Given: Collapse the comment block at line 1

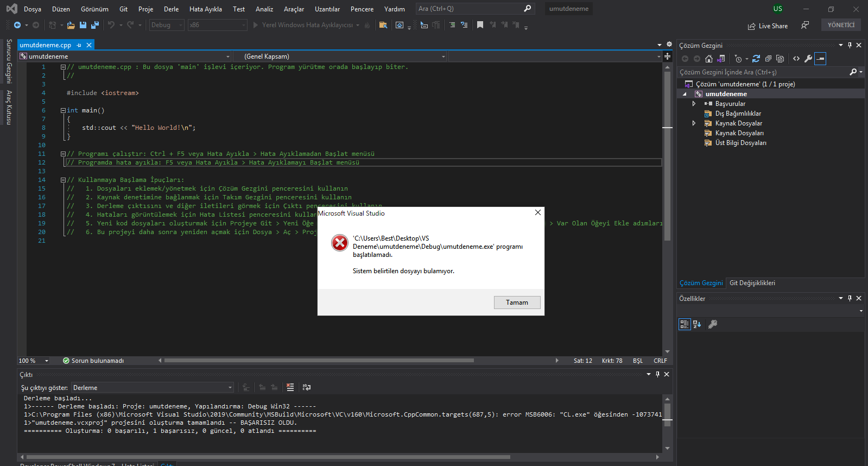Looking at the screenshot, I should click(x=63, y=67).
